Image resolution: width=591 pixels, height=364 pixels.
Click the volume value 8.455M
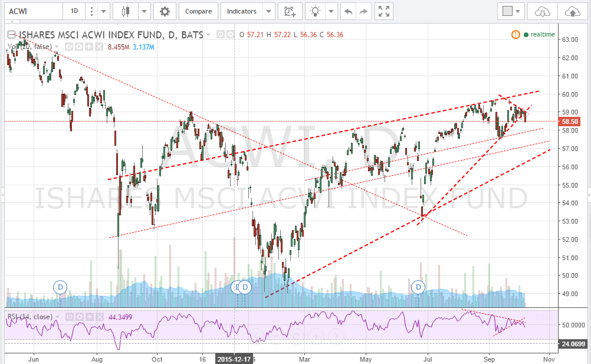tap(119, 47)
